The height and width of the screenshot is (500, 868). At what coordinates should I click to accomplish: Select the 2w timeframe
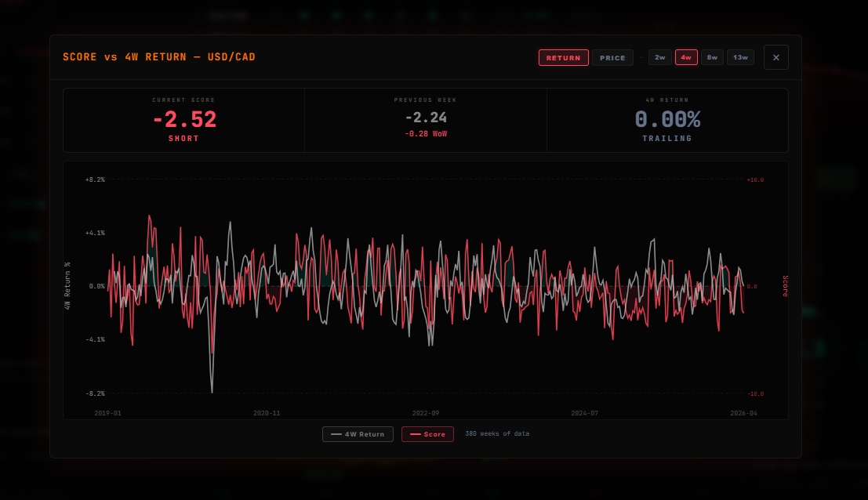click(659, 57)
